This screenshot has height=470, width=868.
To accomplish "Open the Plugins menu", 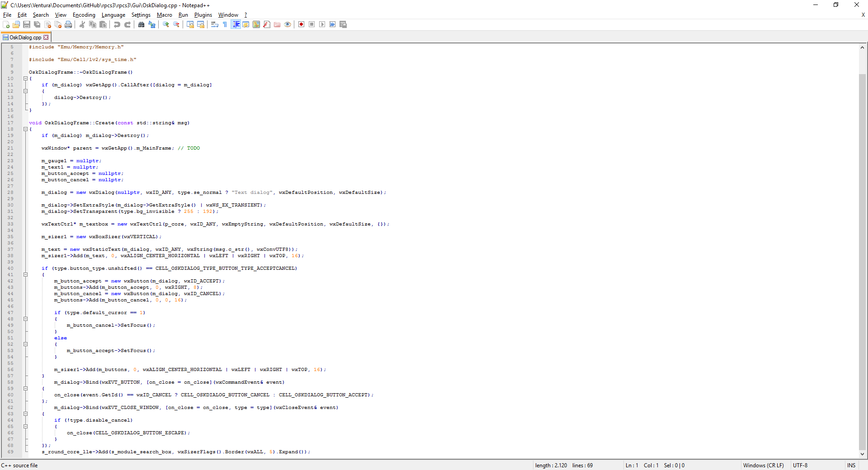I will pos(203,15).
